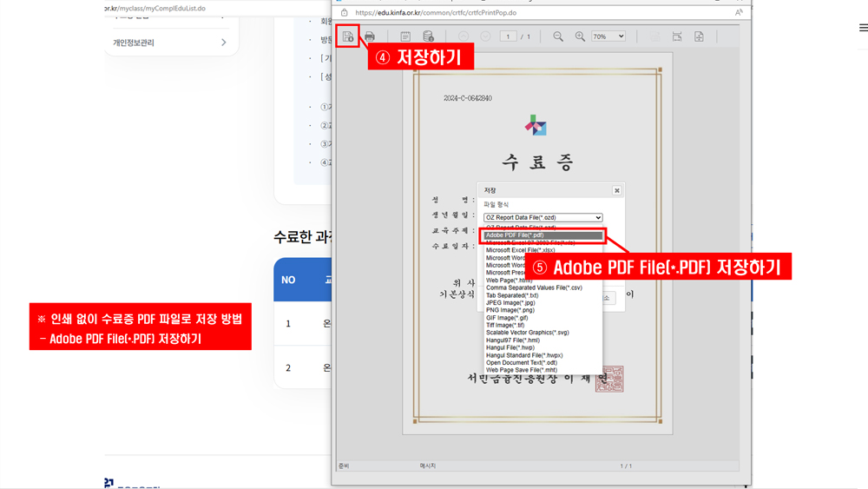Image resolution: width=868 pixels, height=489 pixels.
Task: Go to previous page with up arrow icon
Action: (x=464, y=36)
